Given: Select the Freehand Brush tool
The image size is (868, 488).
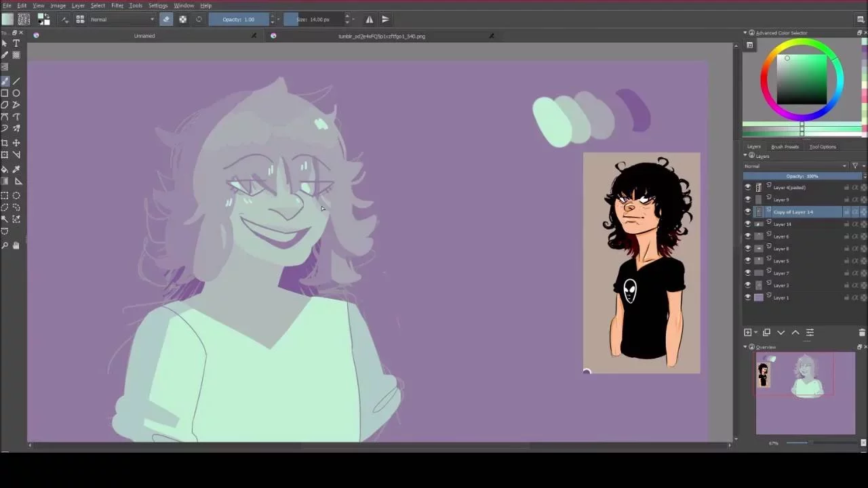Looking at the screenshot, I should pos(5,81).
